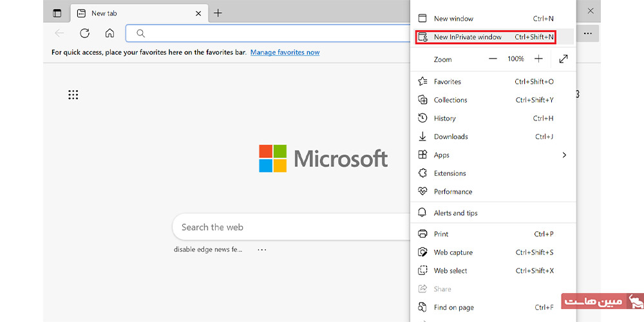Enter full screen via zoom arrows
The width and height of the screenshot is (644, 322).
point(563,59)
